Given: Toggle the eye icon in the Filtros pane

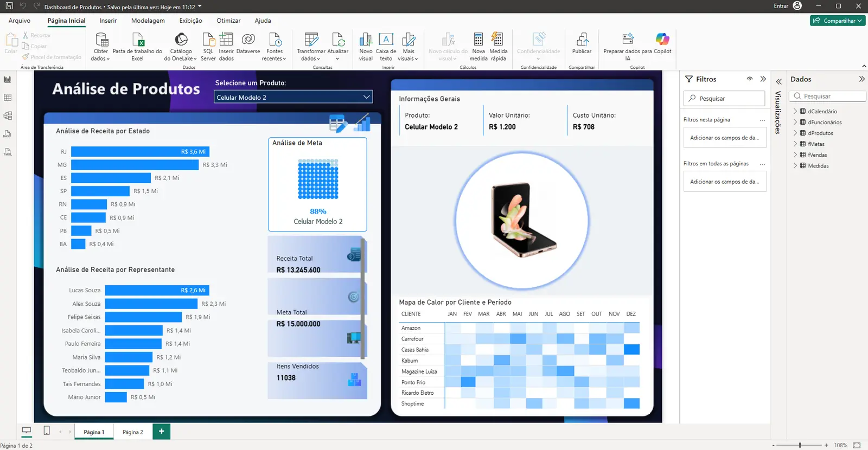Looking at the screenshot, I should (750, 79).
